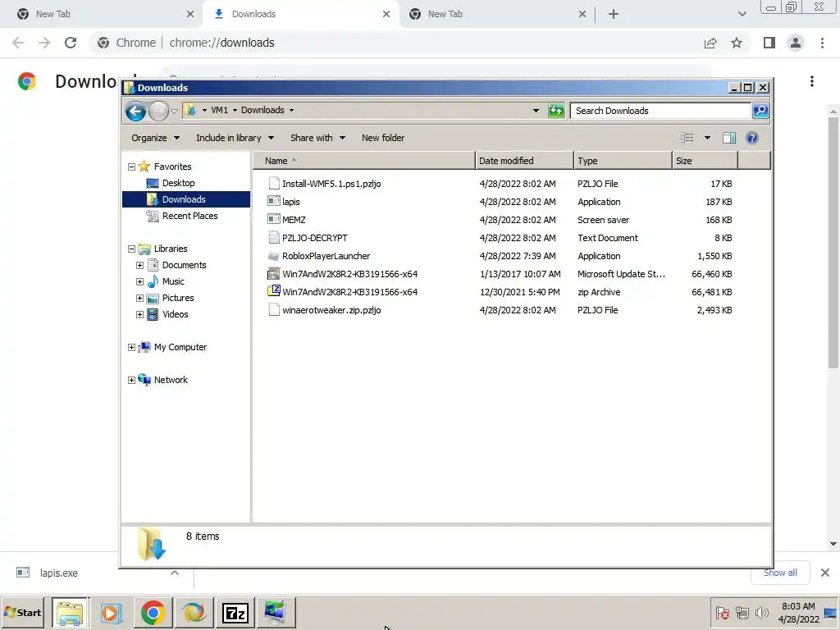Screen dimensions: 840x630
Task: Open a new Chrome tab with plus button
Action: (614, 14)
